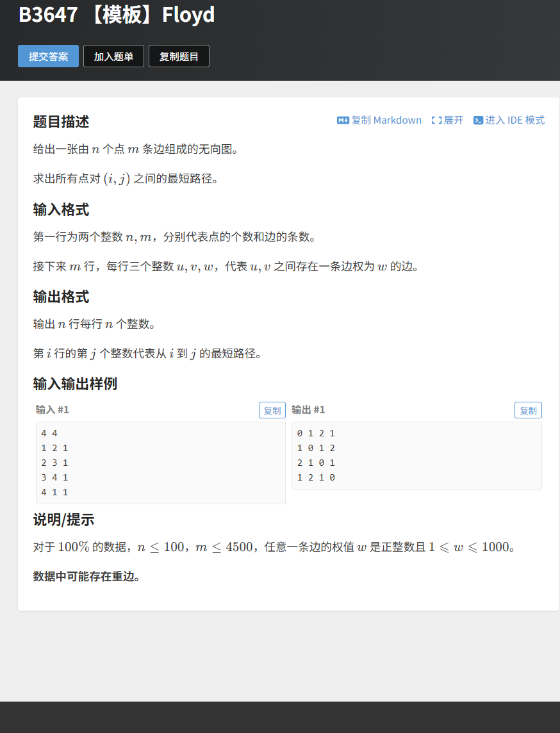Copy sample output using 复制 next to 输出 #1
This screenshot has width=560, height=733.
(x=528, y=410)
